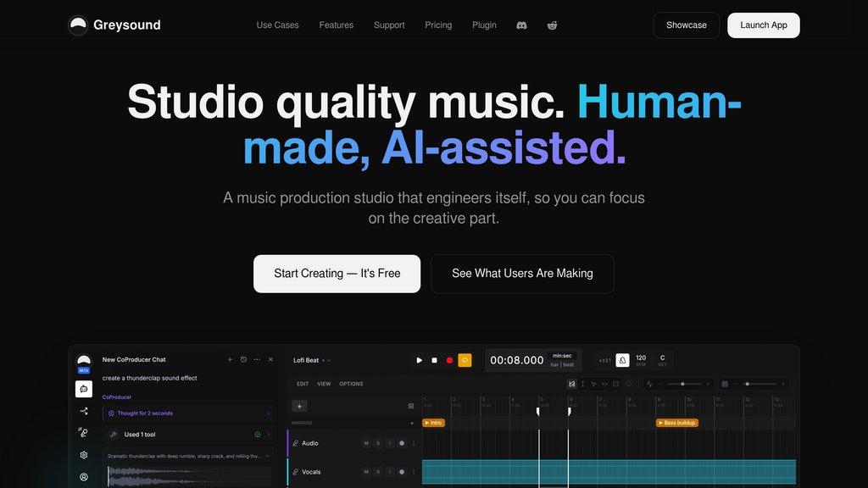Click 'Start Creating — It's Free' button

[x=337, y=274]
